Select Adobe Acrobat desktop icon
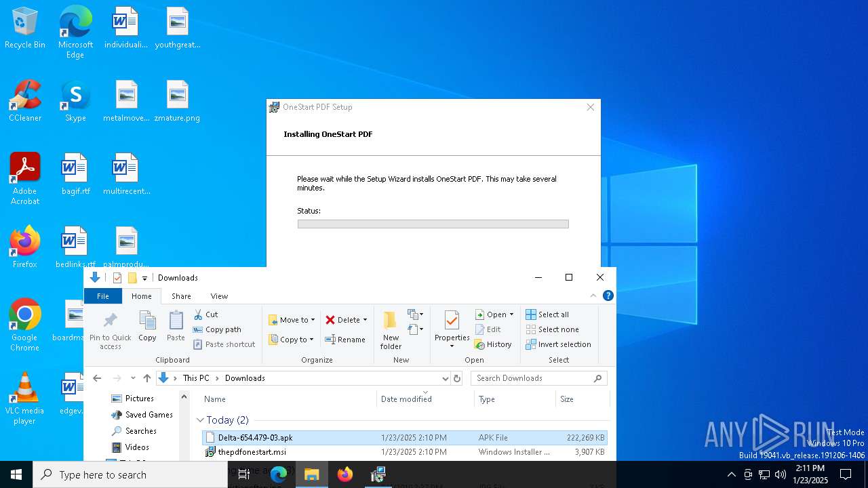Image resolution: width=868 pixels, height=488 pixels. click(25, 179)
